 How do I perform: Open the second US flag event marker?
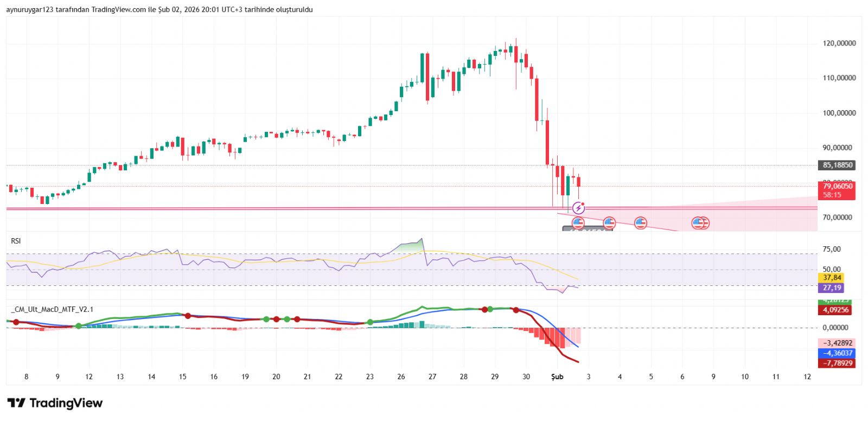point(609,223)
